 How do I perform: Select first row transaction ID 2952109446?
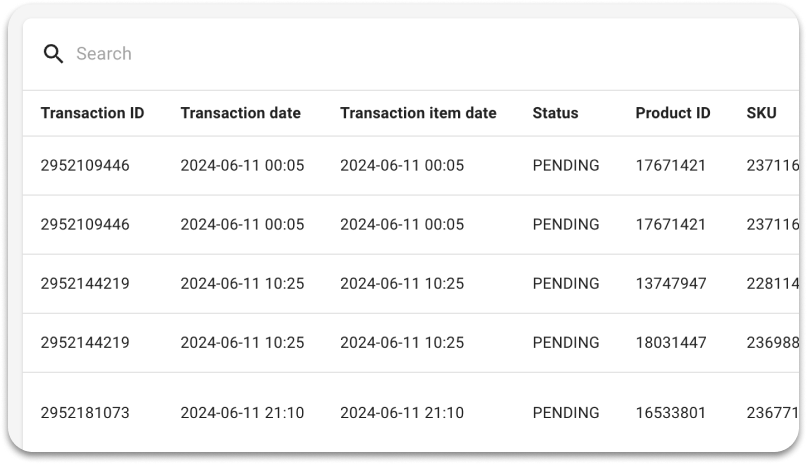pyautogui.click(x=85, y=166)
